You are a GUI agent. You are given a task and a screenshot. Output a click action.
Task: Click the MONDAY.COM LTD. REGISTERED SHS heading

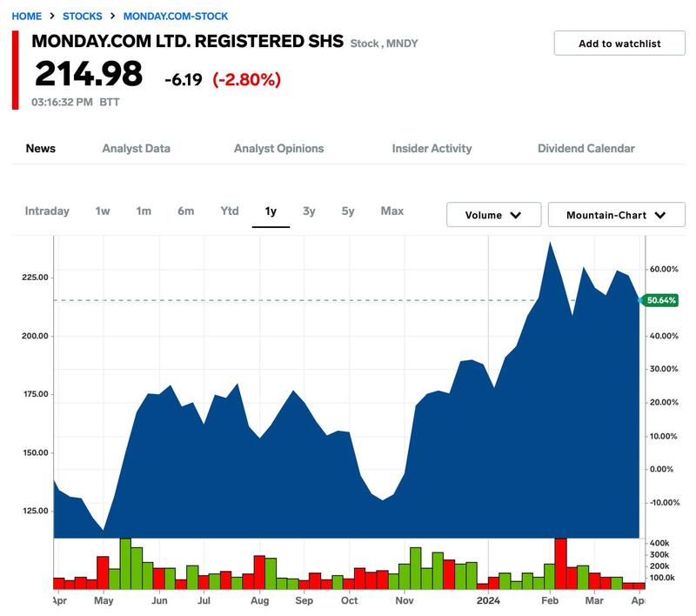[x=187, y=41]
